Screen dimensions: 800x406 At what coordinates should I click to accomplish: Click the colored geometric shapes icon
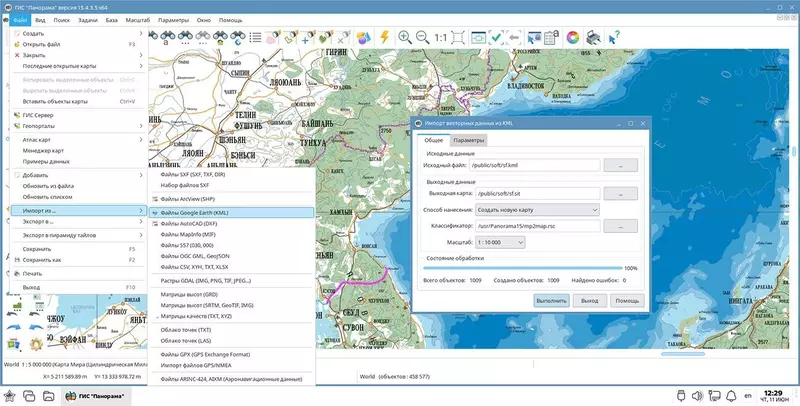coord(363,37)
